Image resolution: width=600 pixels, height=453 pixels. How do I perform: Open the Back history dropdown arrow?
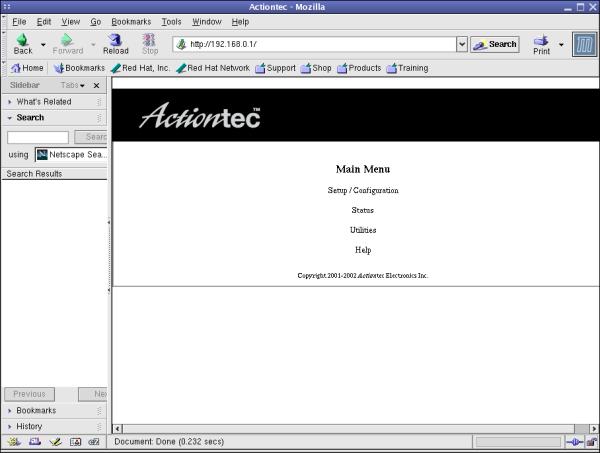pos(43,45)
